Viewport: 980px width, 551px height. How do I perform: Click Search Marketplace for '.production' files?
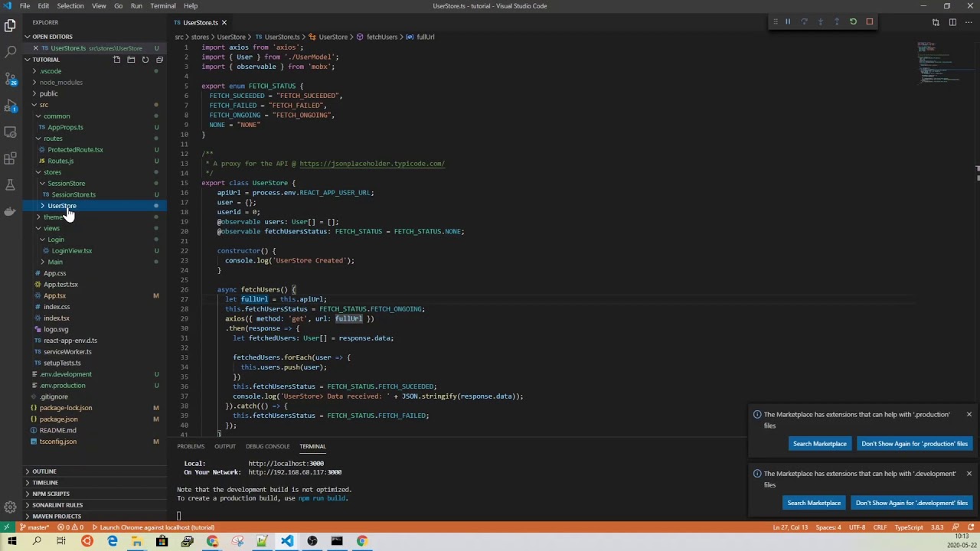point(819,444)
